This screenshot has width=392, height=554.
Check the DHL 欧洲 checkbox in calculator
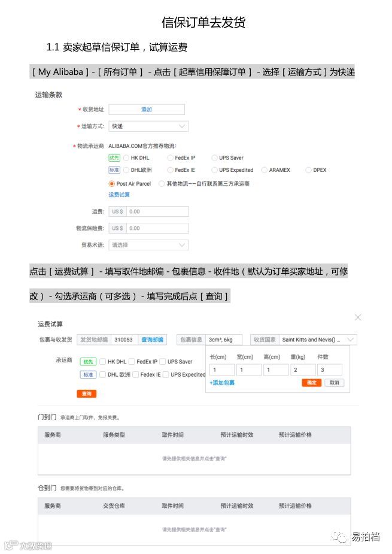[x=103, y=374]
